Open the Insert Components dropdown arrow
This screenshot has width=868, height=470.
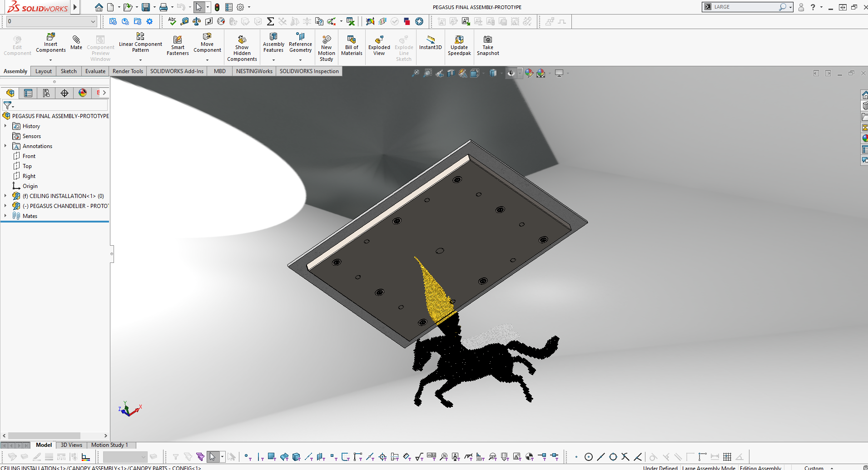pos(50,60)
